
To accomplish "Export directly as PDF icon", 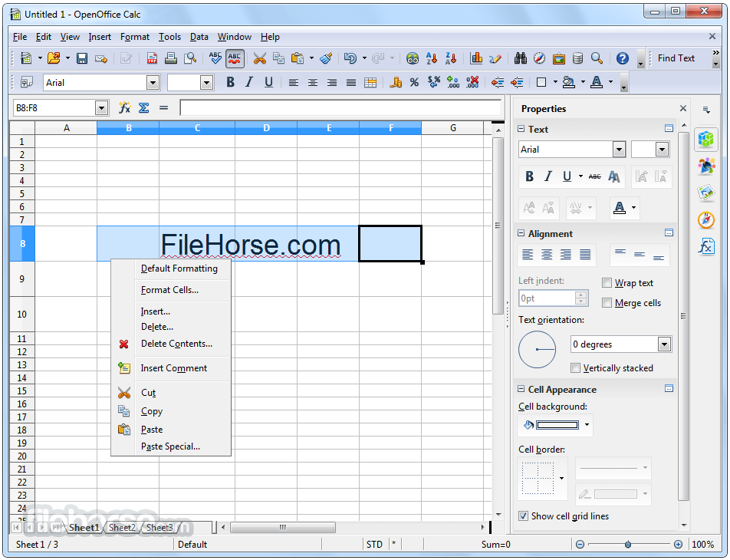I will (152, 58).
